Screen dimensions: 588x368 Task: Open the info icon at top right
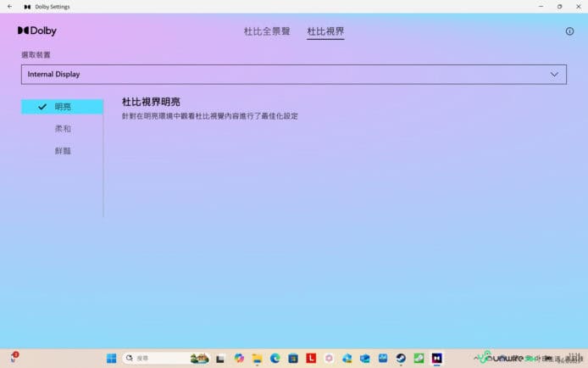coord(569,31)
